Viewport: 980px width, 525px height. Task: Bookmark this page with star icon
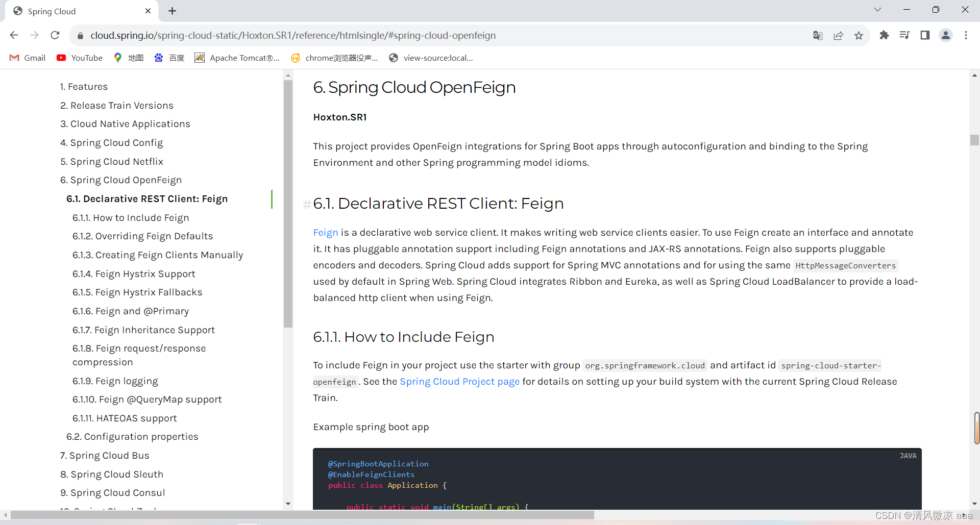point(859,35)
